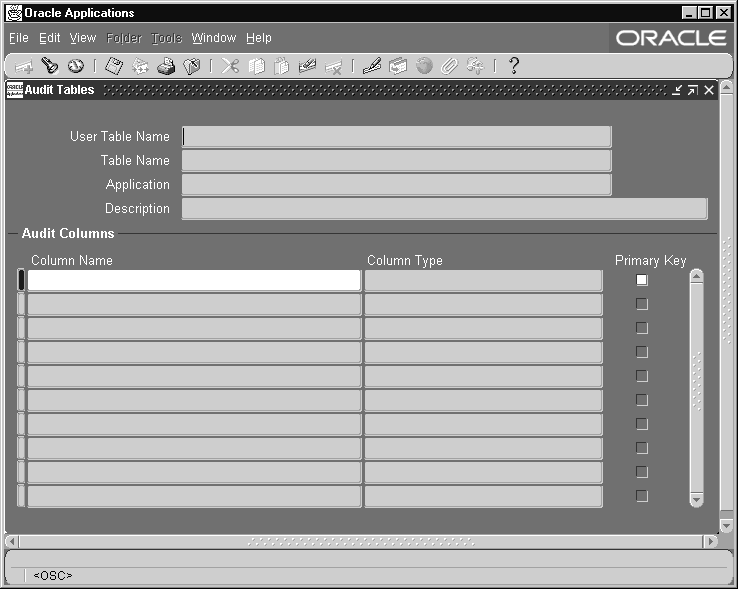Click the main window vertical scroll down arrow
738x589 pixels.
(x=726, y=525)
